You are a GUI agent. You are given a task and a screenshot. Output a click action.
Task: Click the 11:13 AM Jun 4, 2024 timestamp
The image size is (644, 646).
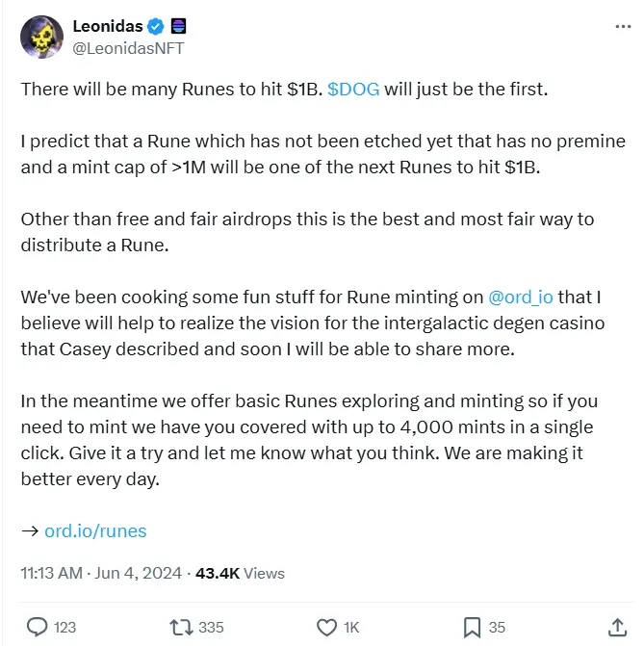coord(101,573)
